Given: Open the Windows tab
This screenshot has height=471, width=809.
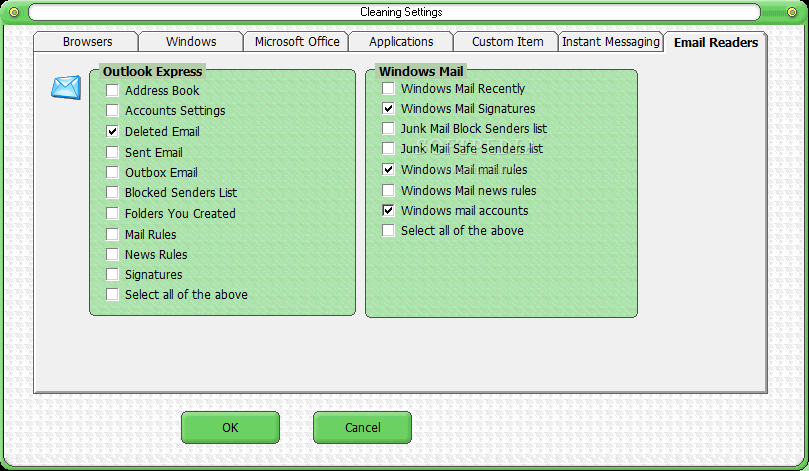Looking at the screenshot, I should 191,42.
